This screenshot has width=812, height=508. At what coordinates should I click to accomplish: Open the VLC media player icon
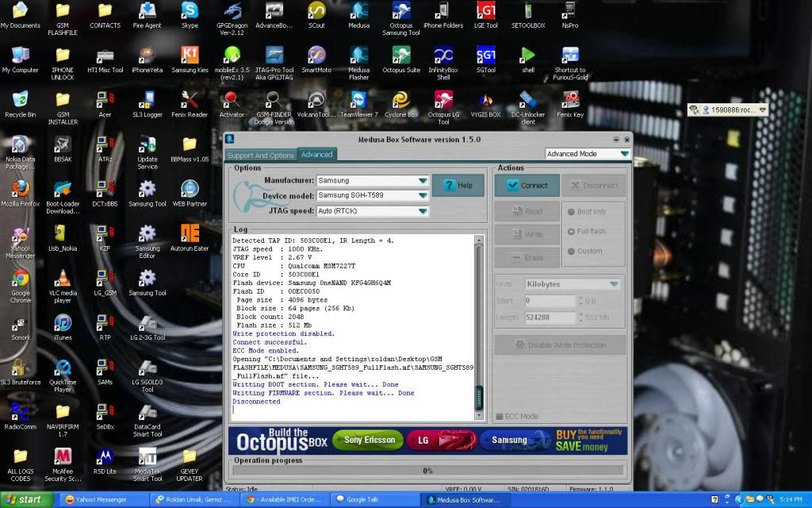[63, 286]
